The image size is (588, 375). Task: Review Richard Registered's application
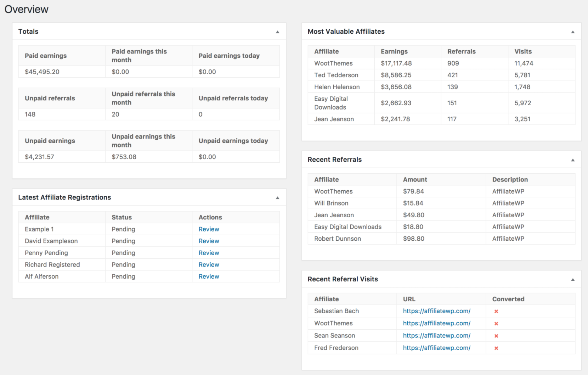pyautogui.click(x=209, y=265)
